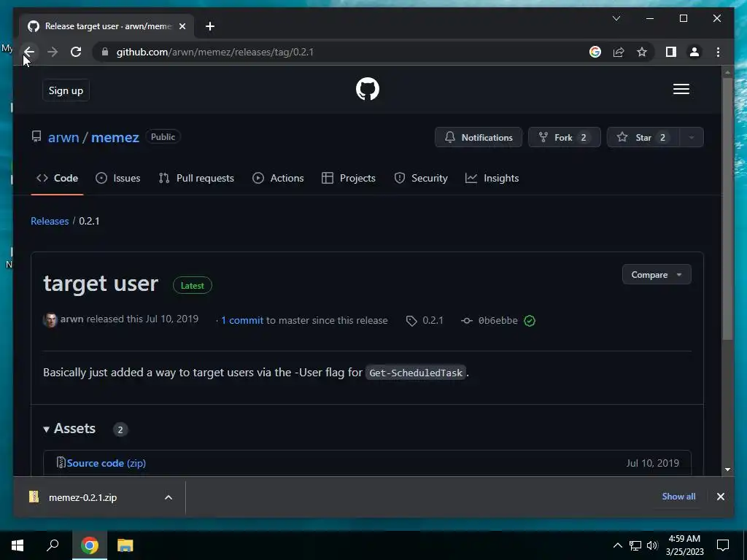The height and width of the screenshot is (560, 747).
Task: Click the padlock site info icon
Action: click(105, 52)
